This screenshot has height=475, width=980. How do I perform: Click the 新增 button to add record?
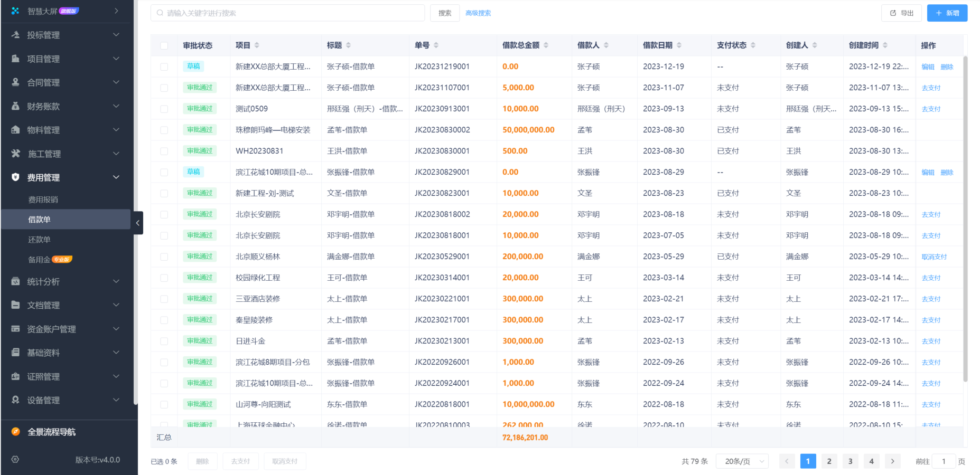(x=947, y=13)
